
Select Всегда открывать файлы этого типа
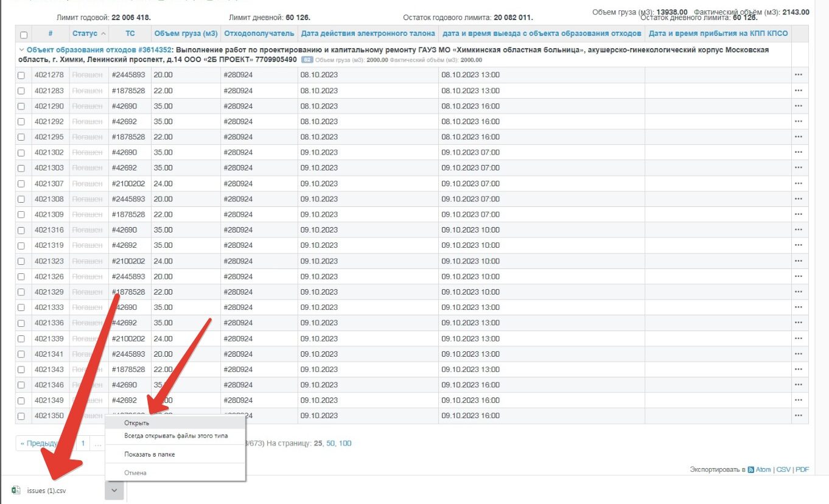coord(175,436)
